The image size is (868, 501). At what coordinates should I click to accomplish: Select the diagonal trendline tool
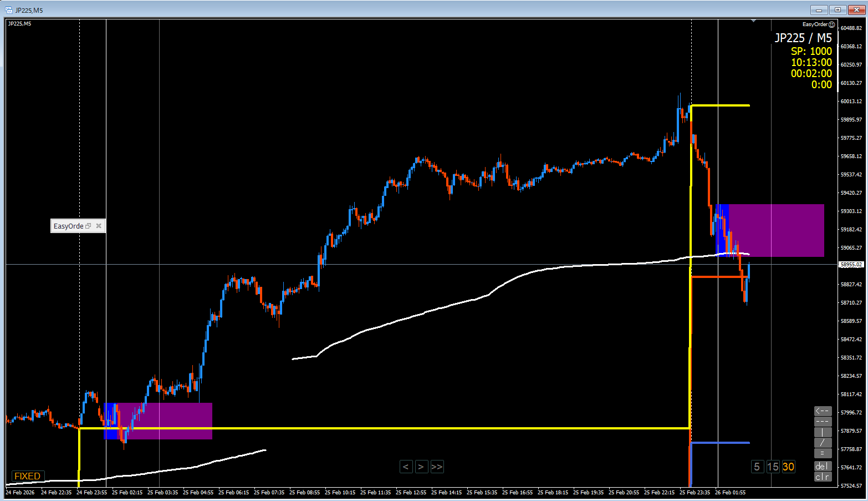823,443
